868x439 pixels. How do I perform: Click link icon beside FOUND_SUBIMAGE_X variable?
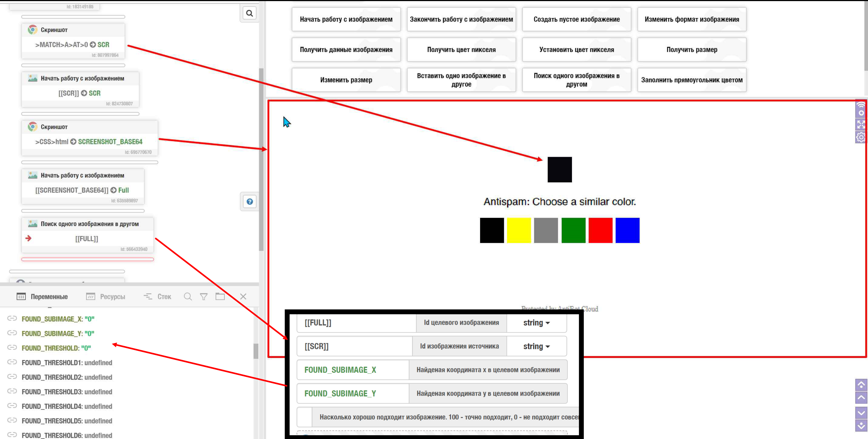coord(12,318)
